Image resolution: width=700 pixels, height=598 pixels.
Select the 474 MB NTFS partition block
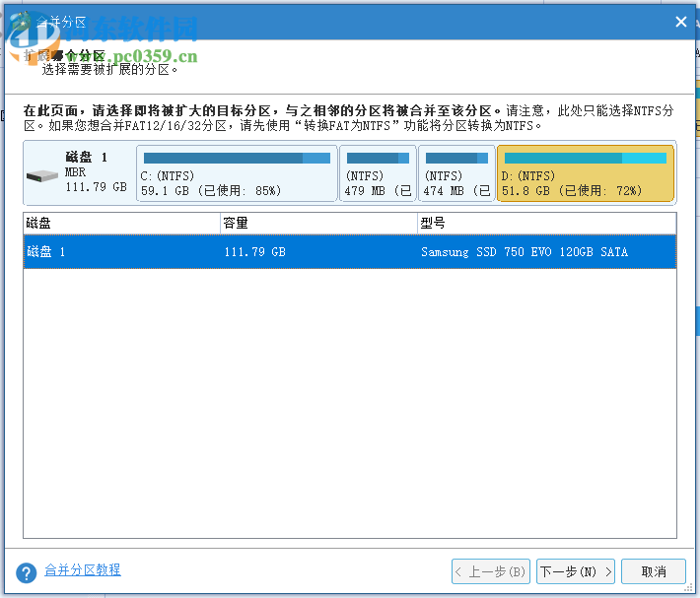coord(456,173)
